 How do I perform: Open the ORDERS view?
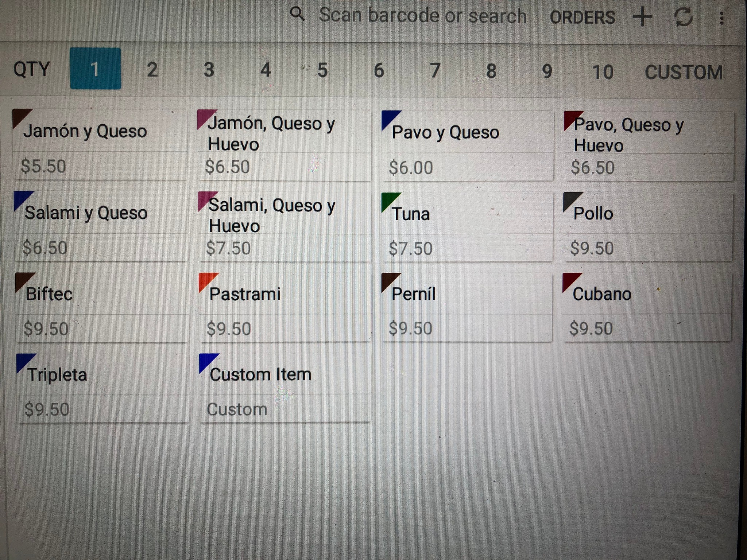click(x=582, y=17)
